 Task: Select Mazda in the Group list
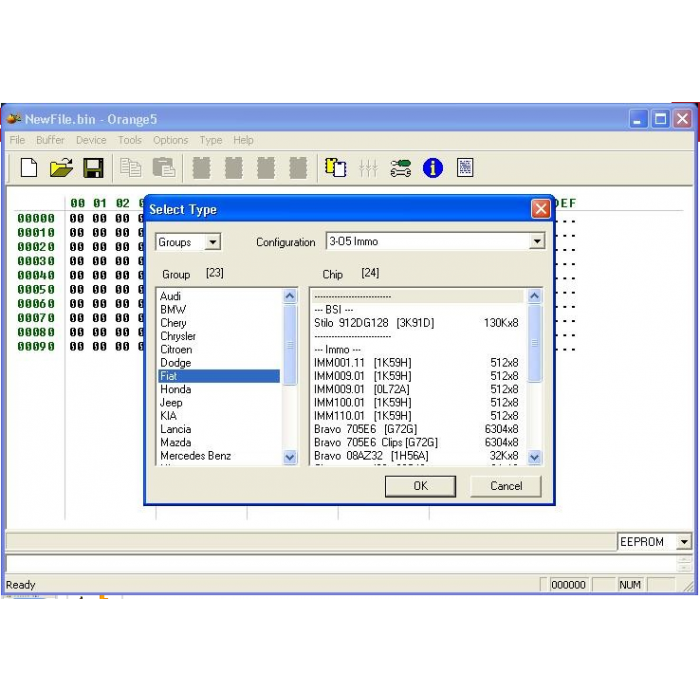(219, 442)
